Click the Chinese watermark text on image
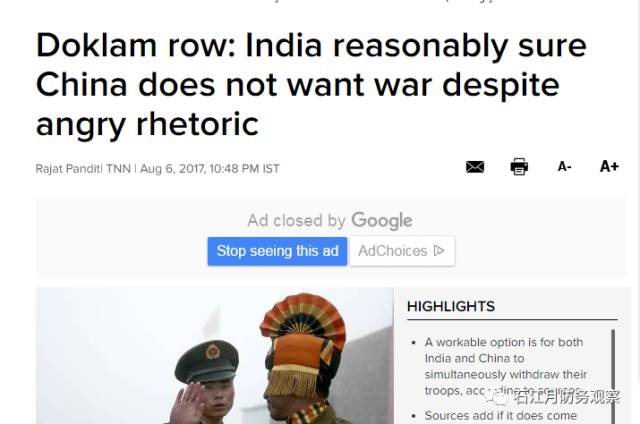 click(567, 396)
